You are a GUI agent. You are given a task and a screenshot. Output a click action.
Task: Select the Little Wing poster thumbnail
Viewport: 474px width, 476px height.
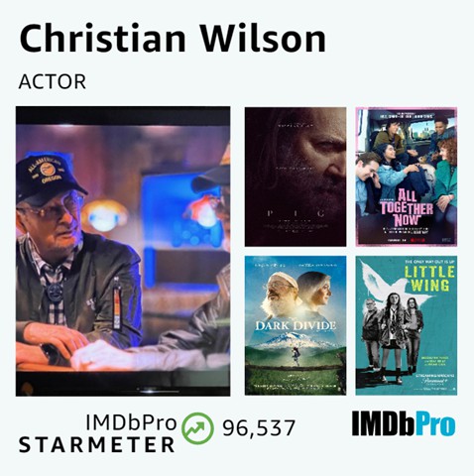pyautogui.click(x=407, y=325)
